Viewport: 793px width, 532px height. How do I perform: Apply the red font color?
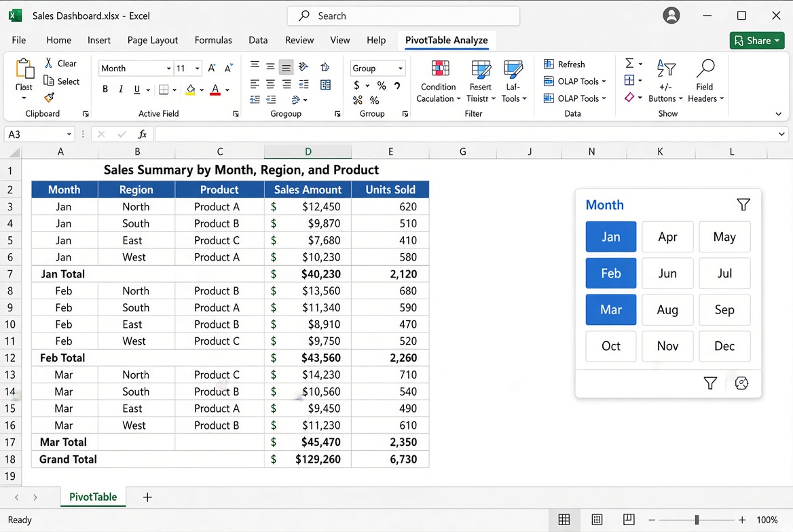215,90
